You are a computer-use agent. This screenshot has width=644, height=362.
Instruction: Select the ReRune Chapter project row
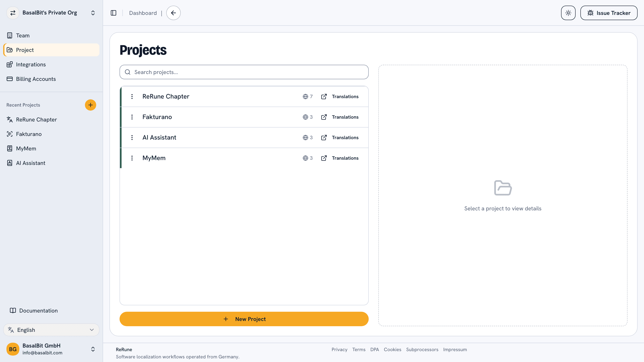click(x=244, y=97)
